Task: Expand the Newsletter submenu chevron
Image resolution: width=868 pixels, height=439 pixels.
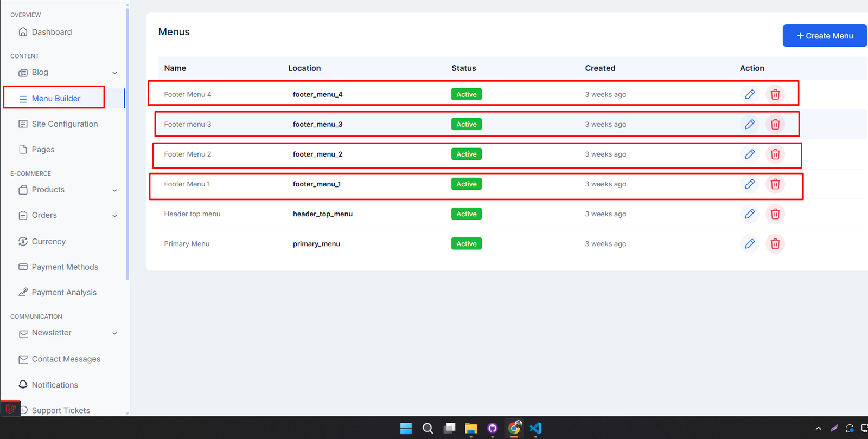Action: (114, 333)
